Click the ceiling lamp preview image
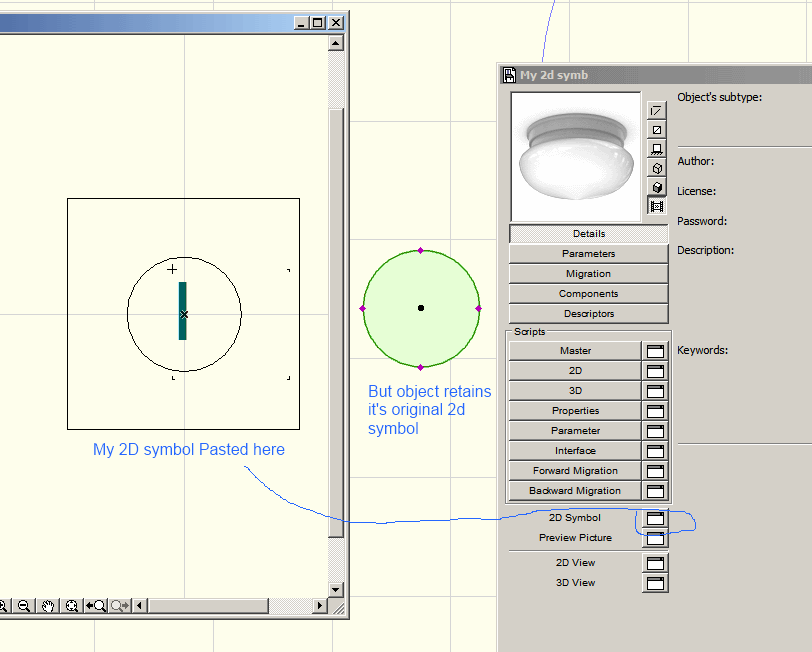 click(575, 156)
